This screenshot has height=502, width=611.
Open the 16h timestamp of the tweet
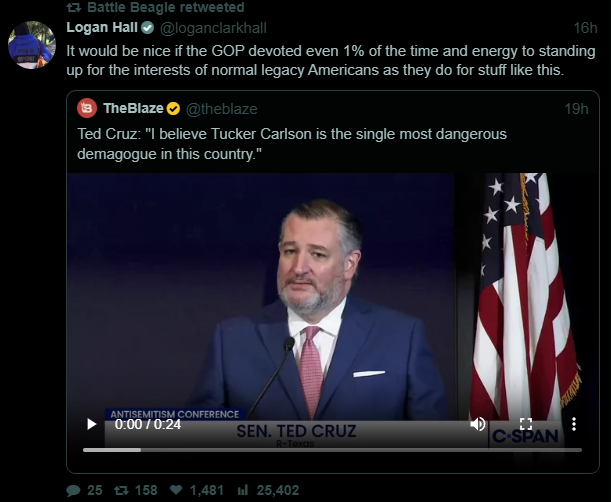[586, 27]
